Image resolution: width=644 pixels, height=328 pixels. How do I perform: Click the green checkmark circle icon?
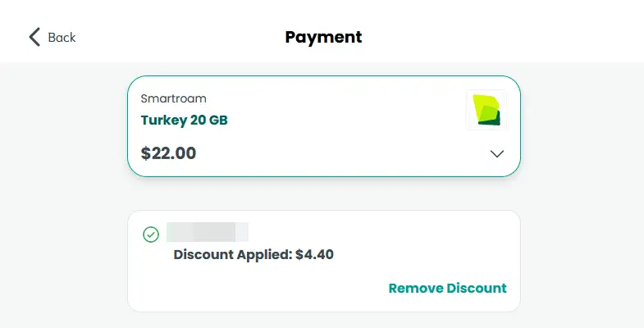pos(151,235)
